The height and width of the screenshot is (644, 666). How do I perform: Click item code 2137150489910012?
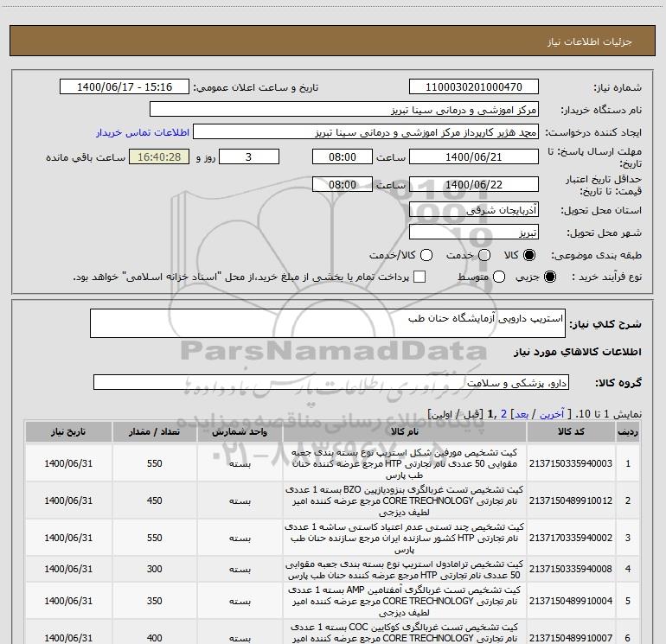(x=571, y=501)
